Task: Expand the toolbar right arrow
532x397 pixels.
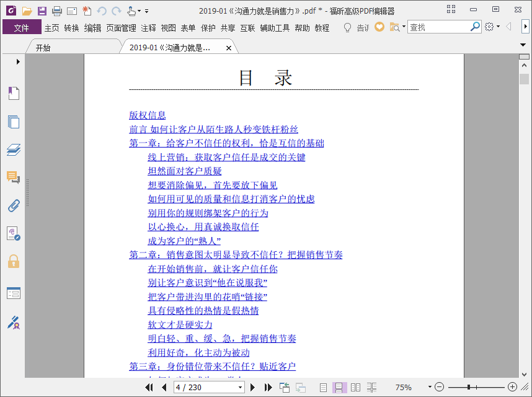Action: [525, 27]
